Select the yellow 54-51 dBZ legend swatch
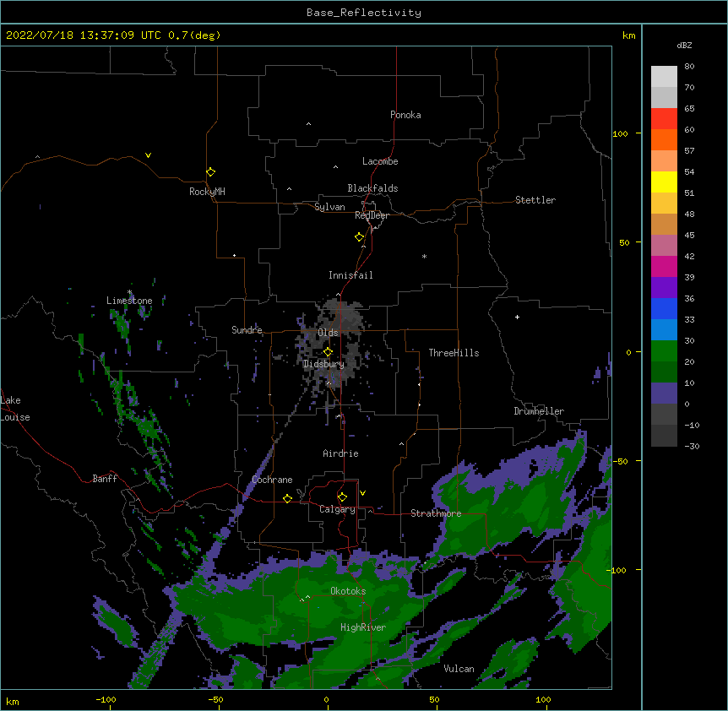This screenshot has height=711, width=728. coord(664,182)
